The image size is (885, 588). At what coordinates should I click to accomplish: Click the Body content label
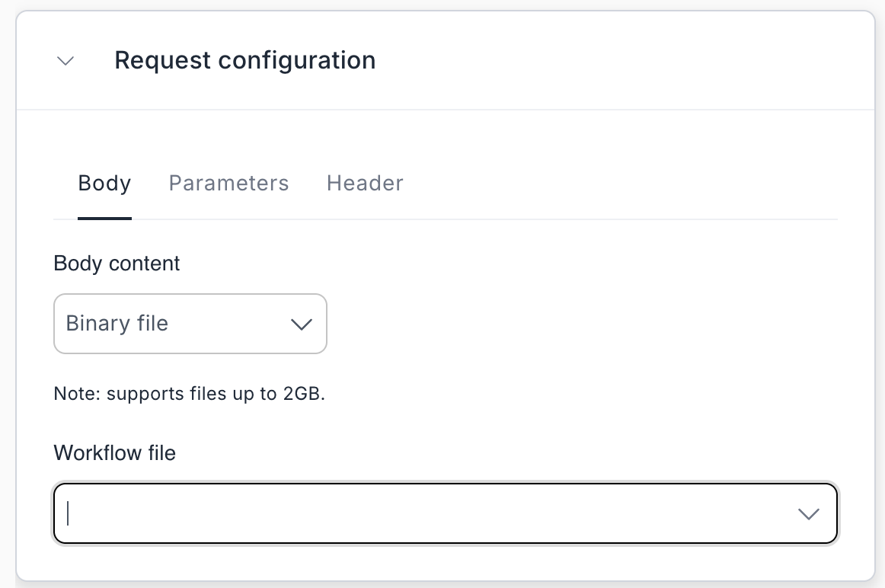(x=117, y=264)
